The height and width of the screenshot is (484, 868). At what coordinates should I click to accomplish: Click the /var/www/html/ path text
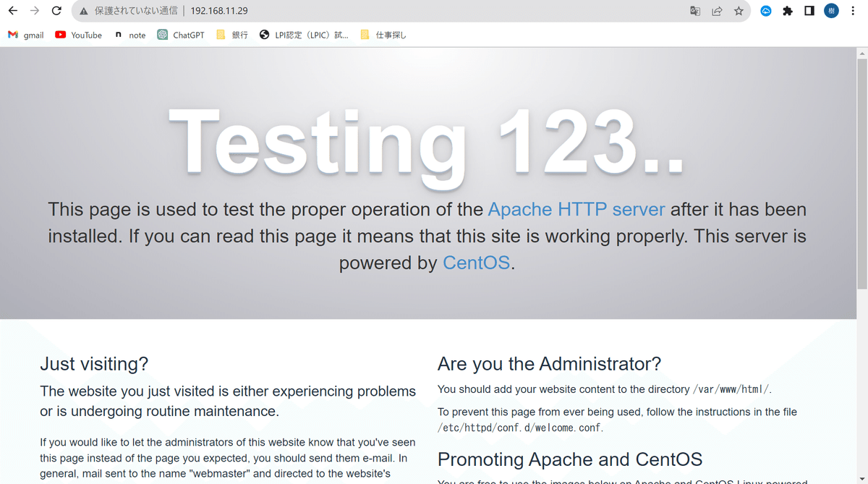[x=731, y=389]
